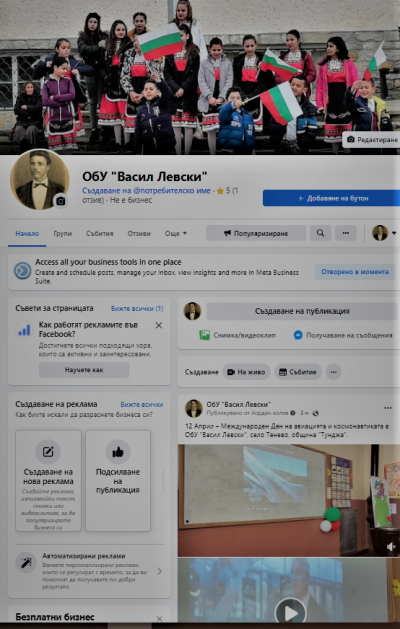Click the Научете как button
Viewport: 400px width, 629px height.
coord(84,370)
